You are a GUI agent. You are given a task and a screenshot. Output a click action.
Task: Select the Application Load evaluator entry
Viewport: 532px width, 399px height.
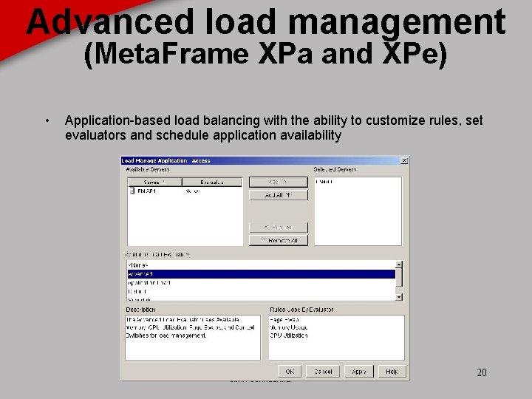262,282
